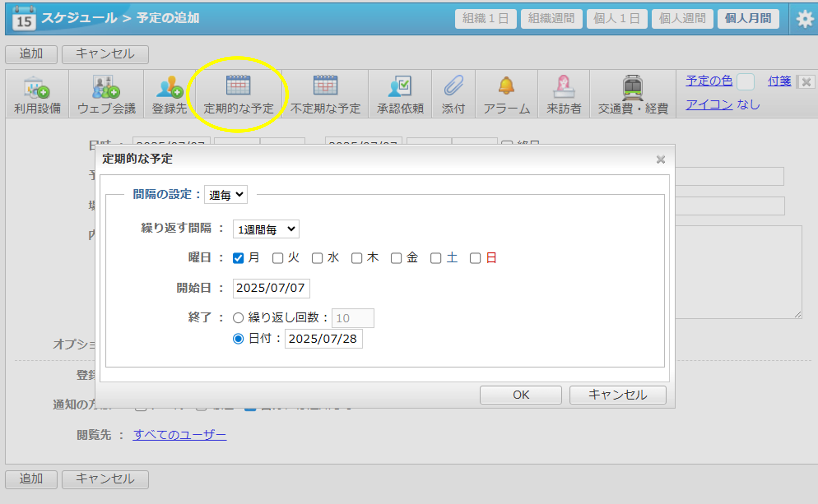Open 交通費・経費 entry icon
The image size is (818, 504).
pos(632,94)
